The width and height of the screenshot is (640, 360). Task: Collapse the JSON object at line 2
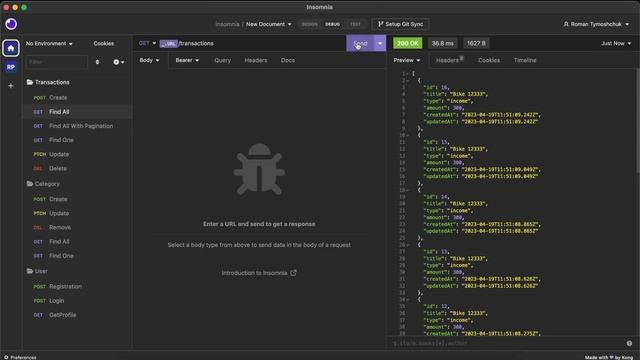[408, 80]
